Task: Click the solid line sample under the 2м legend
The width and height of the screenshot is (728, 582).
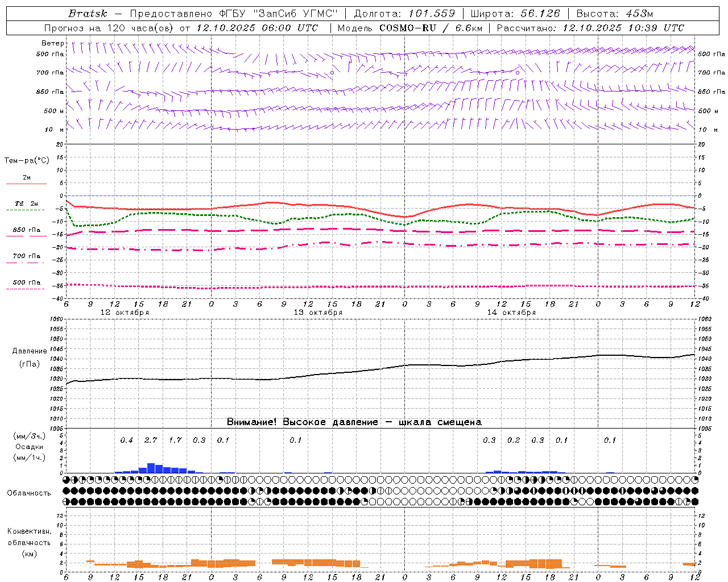Action: coord(26,184)
